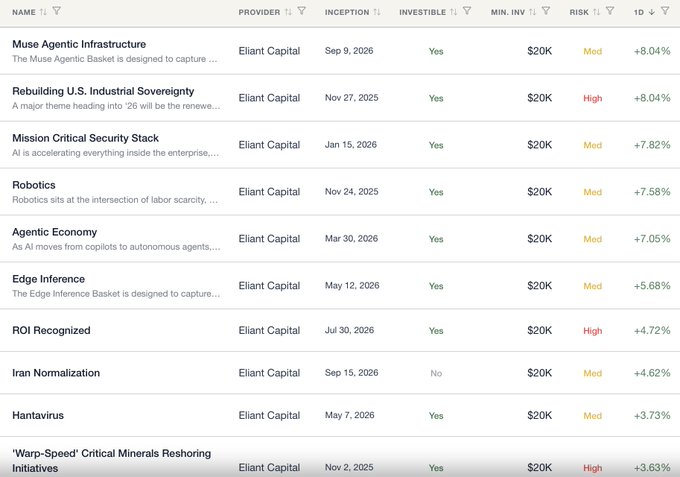The height and width of the screenshot is (477, 680).
Task: Sort by Inception date arrows
Action: pos(377,12)
